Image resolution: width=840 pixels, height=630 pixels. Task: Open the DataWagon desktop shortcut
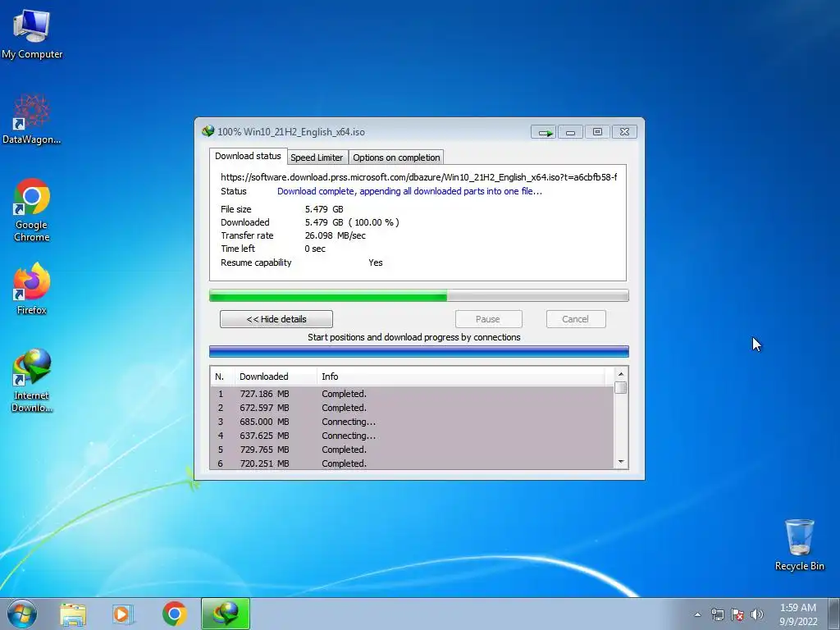32,119
